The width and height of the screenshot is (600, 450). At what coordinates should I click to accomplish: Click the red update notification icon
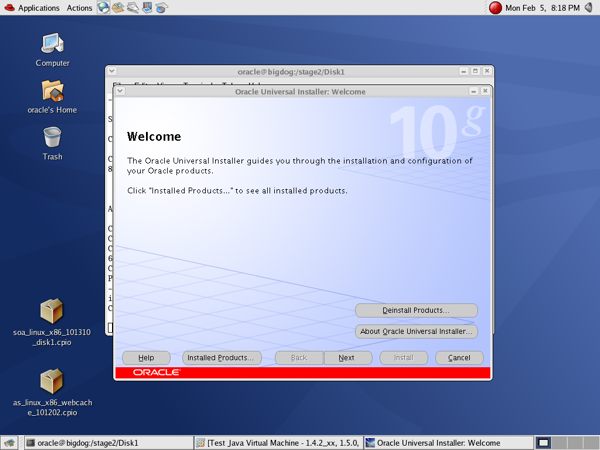(x=495, y=8)
